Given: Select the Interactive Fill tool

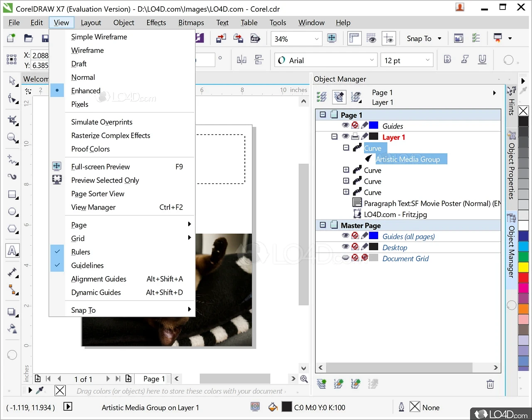Looking at the screenshot, I should [x=12, y=329].
